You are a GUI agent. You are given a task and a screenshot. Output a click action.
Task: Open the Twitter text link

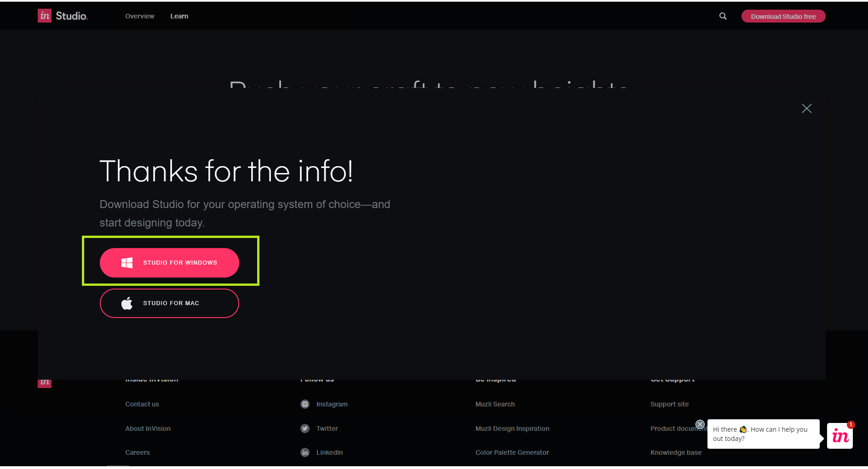click(x=327, y=428)
